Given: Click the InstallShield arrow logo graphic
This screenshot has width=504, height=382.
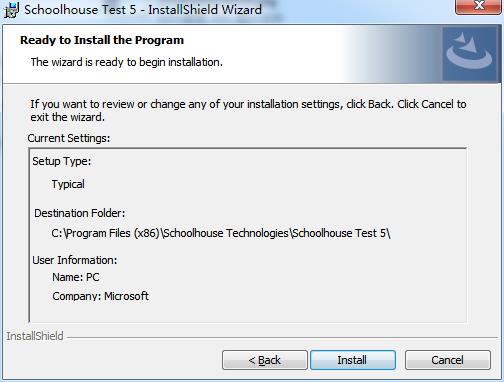Looking at the screenshot, I should [x=470, y=53].
